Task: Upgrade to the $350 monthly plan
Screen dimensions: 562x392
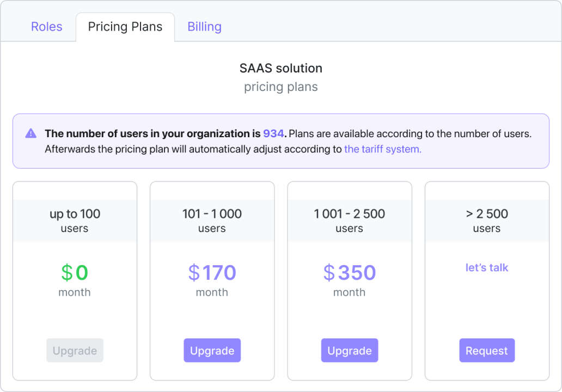Action: tap(349, 351)
